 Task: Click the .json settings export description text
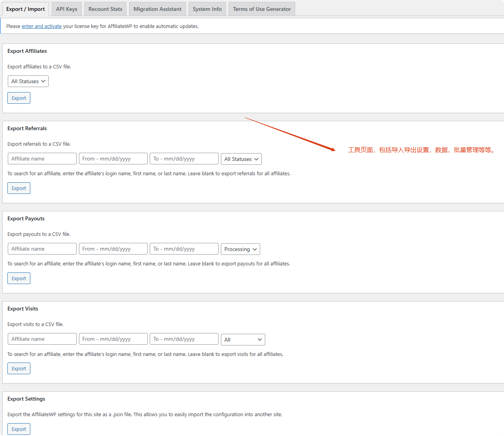[145, 414]
